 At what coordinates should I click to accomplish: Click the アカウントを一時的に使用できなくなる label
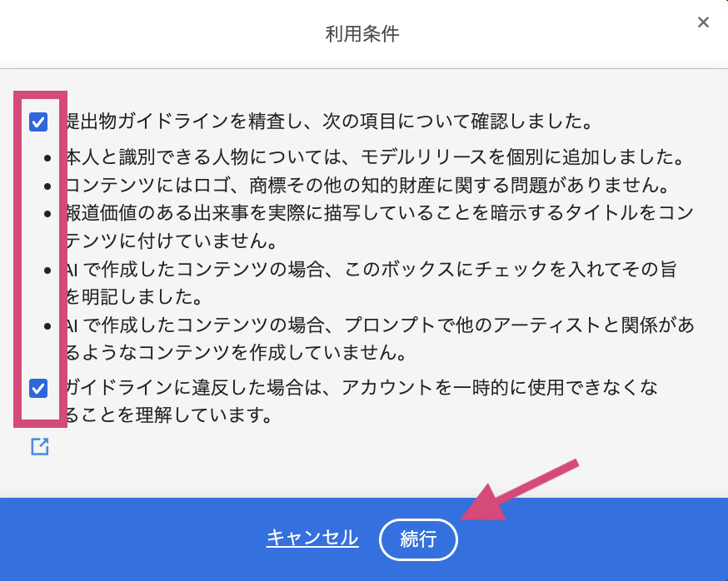pyautogui.click(x=362, y=387)
